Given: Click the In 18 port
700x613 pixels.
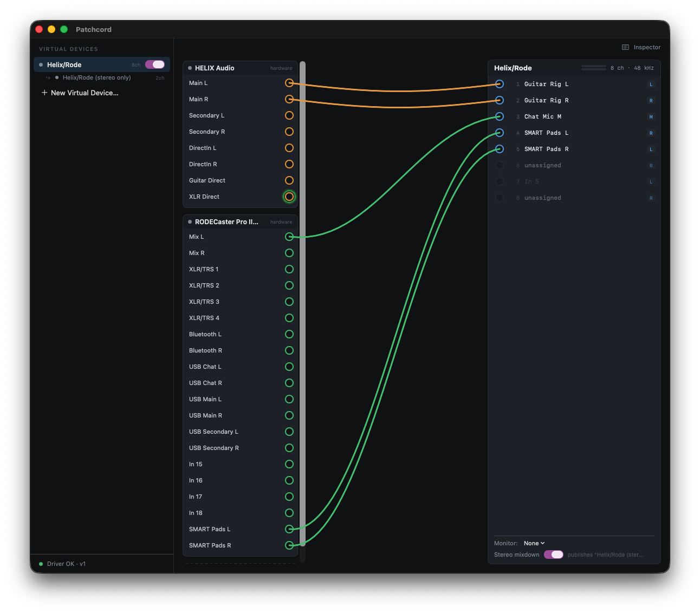Looking at the screenshot, I should click(x=289, y=513).
